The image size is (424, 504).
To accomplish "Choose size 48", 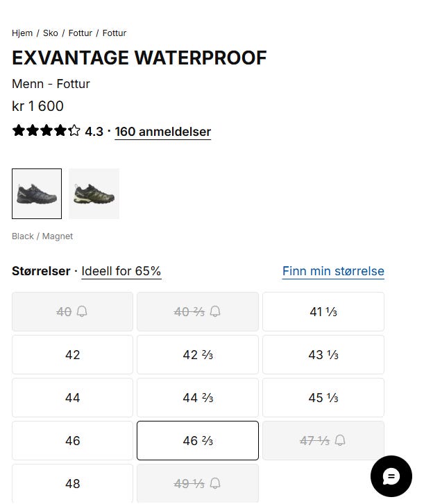I will (x=72, y=484).
